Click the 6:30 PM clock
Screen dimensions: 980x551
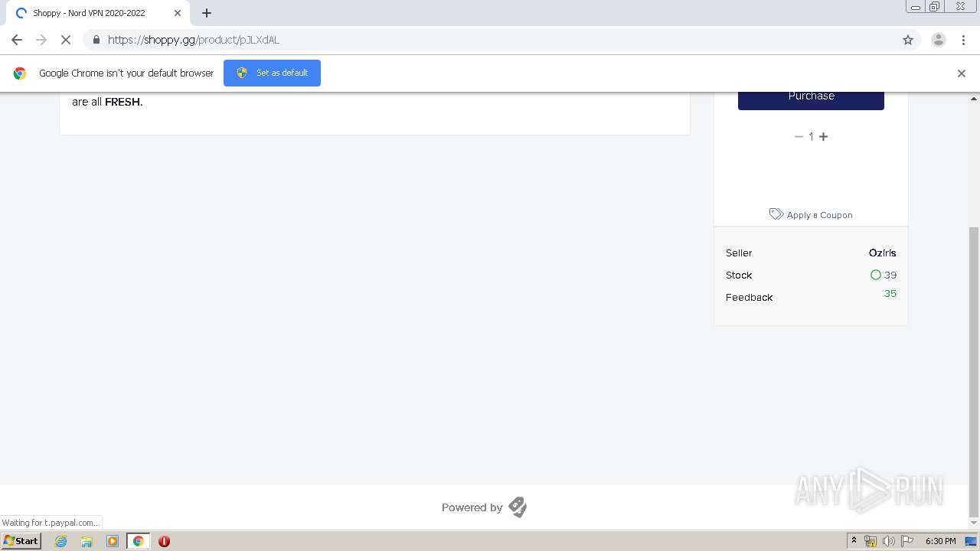[x=940, y=541]
